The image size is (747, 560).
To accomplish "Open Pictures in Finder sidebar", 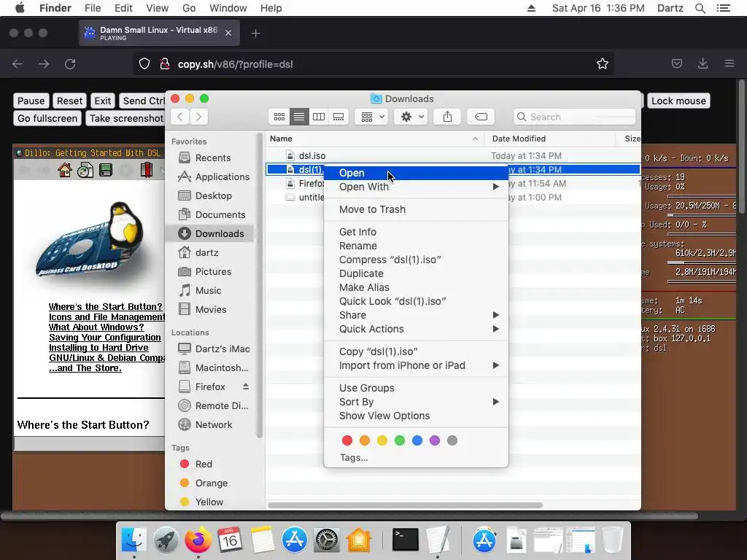I will pos(212,271).
